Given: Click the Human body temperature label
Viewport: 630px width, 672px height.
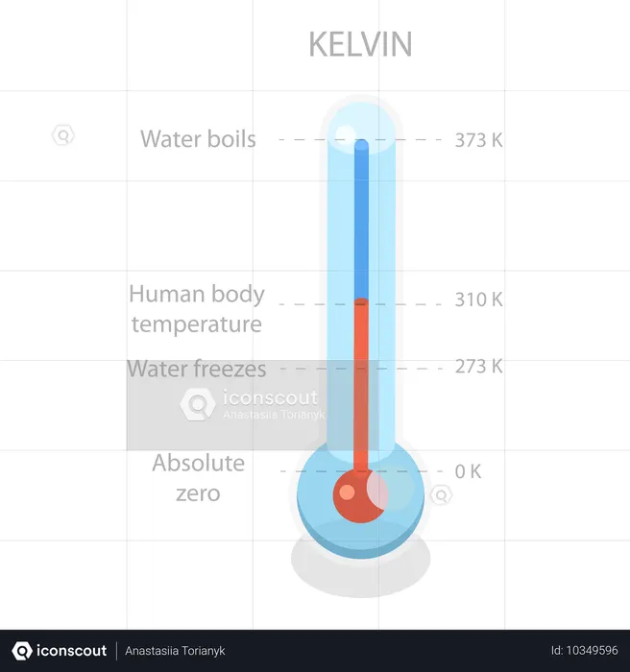Looking at the screenshot, I should 197,309.
